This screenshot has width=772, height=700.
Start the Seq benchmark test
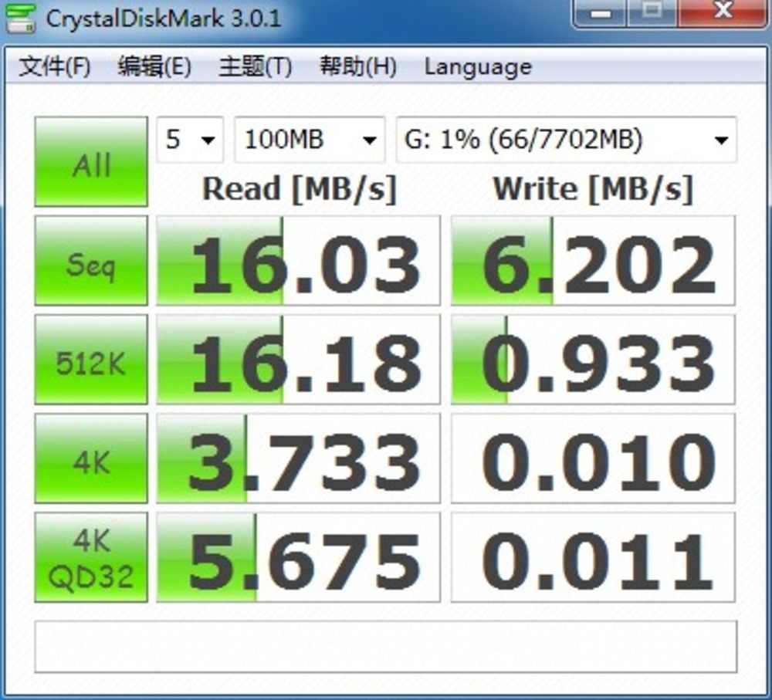pos(91,260)
